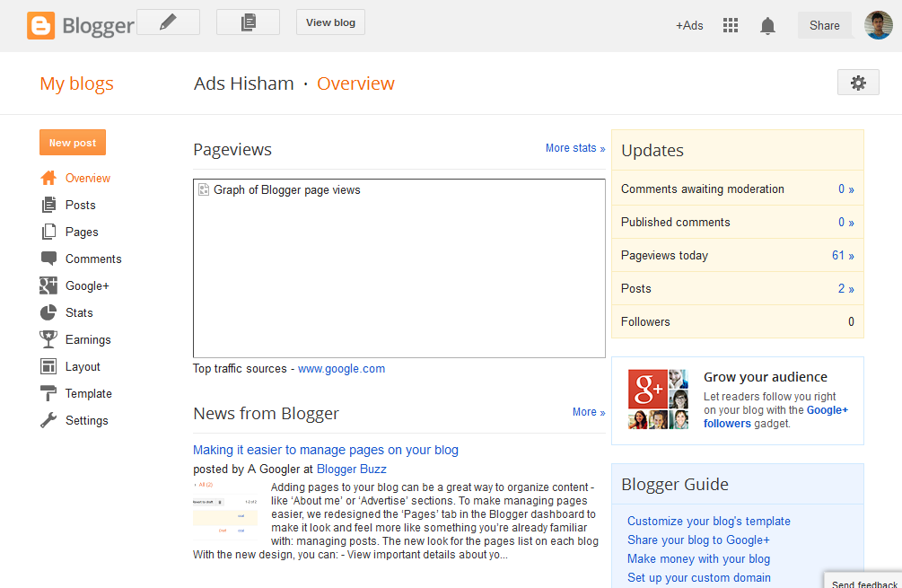Click the Overview house icon

[x=48, y=178]
